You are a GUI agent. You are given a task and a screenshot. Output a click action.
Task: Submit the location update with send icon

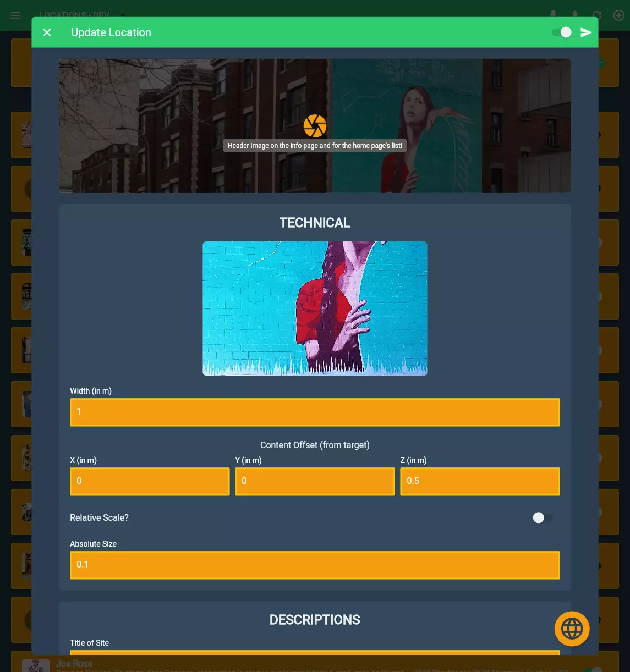point(586,32)
